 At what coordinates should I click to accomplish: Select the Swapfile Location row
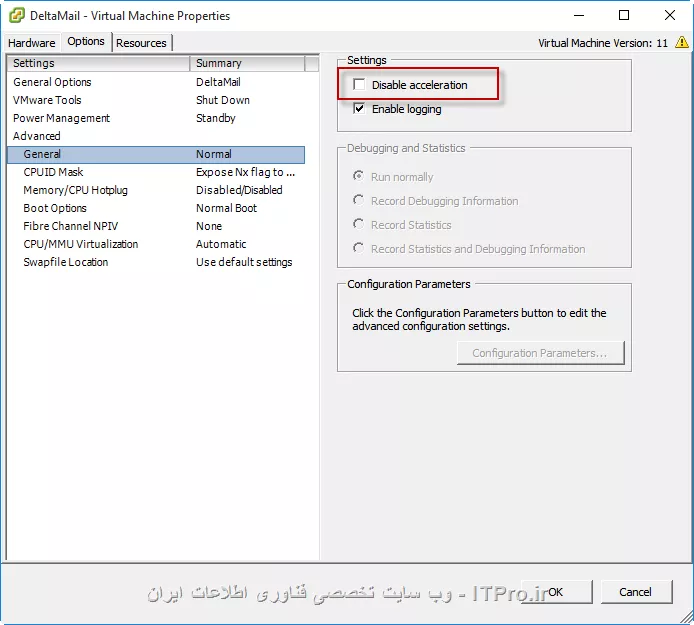pyautogui.click(x=156, y=262)
